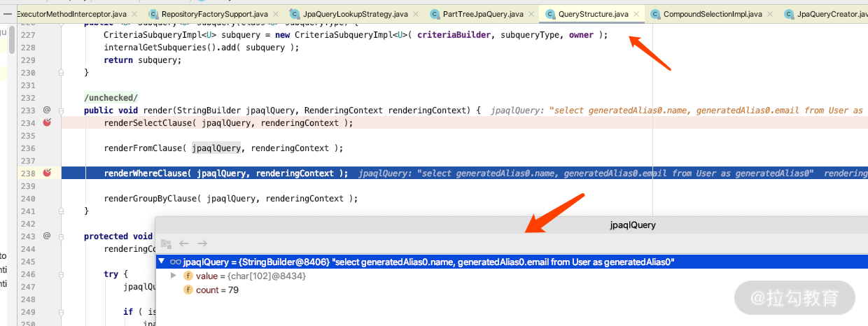Open the CompoundSelectionImpl.java tab

713,14
